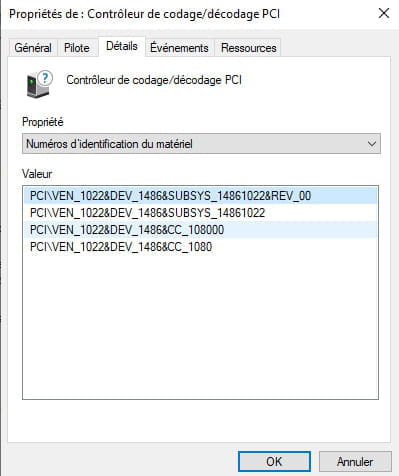
Task: Click the Valeur label above the list
Action: tap(37, 174)
